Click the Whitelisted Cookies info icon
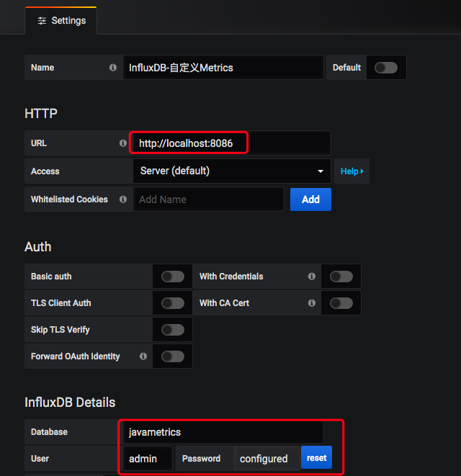The image size is (461, 476). [x=122, y=199]
